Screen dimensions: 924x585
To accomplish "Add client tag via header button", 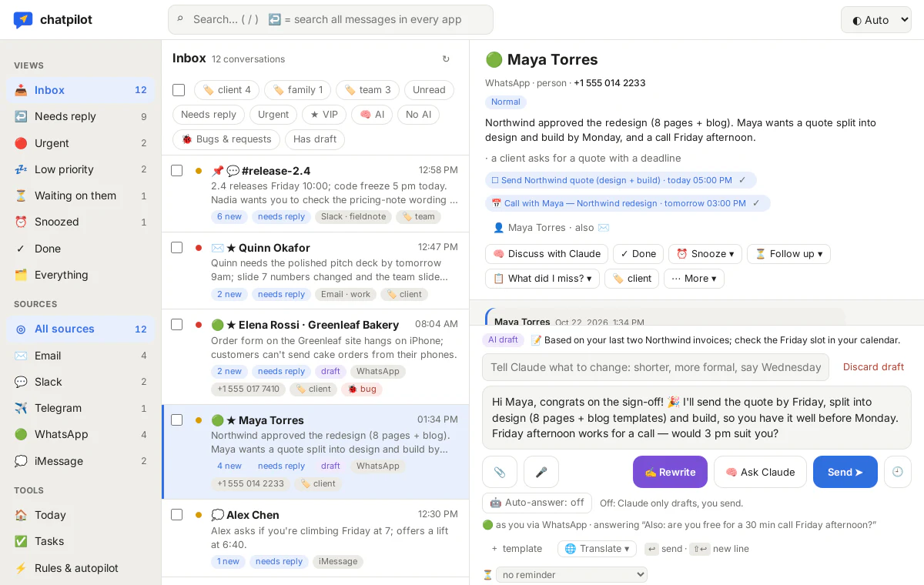I will pos(631,279).
